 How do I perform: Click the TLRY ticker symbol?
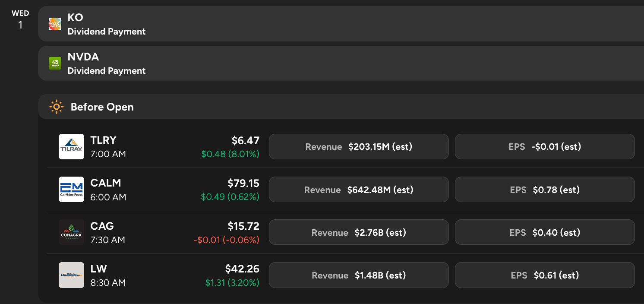(104, 140)
